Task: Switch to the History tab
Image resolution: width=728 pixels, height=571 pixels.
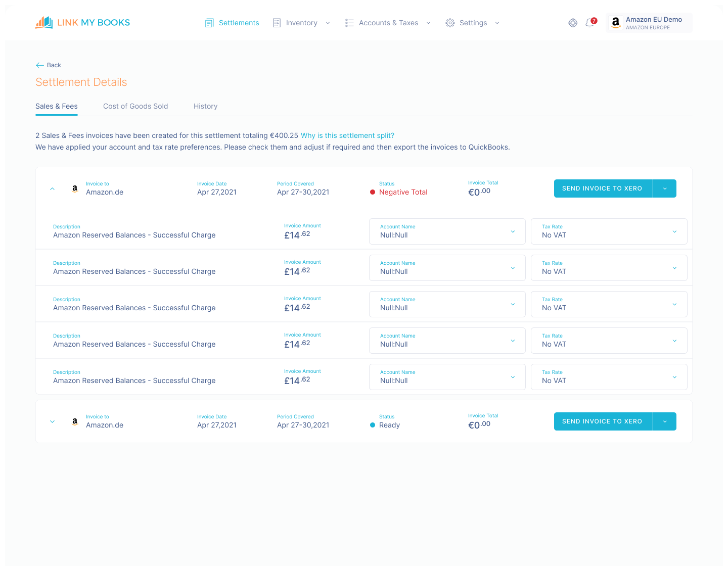Action: click(x=206, y=106)
